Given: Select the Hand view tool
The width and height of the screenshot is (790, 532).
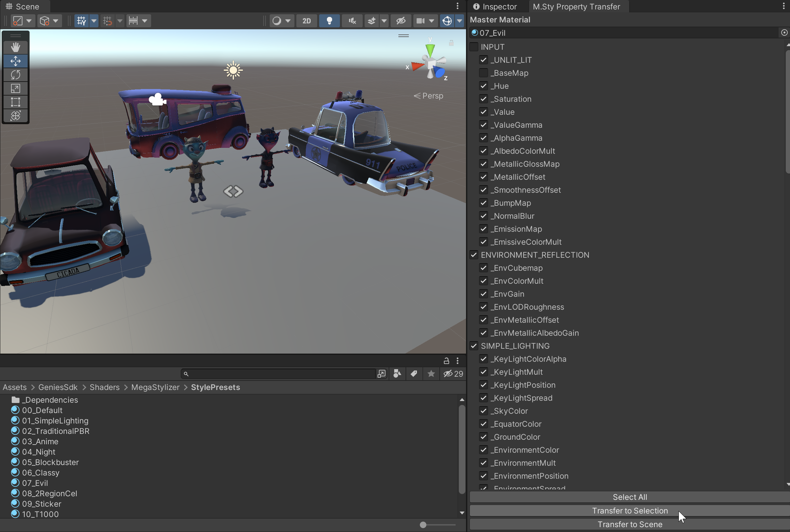Looking at the screenshot, I should pos(16,47).
